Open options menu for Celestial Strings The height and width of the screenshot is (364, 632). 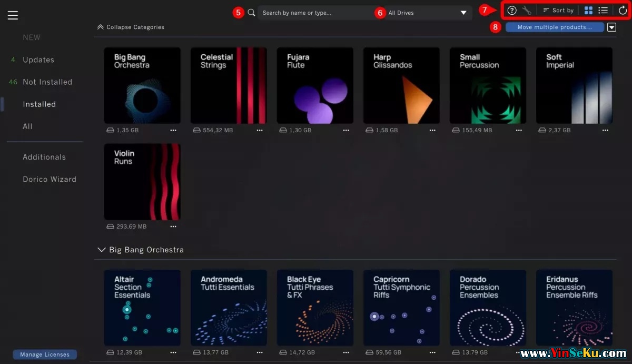(260, 130)
